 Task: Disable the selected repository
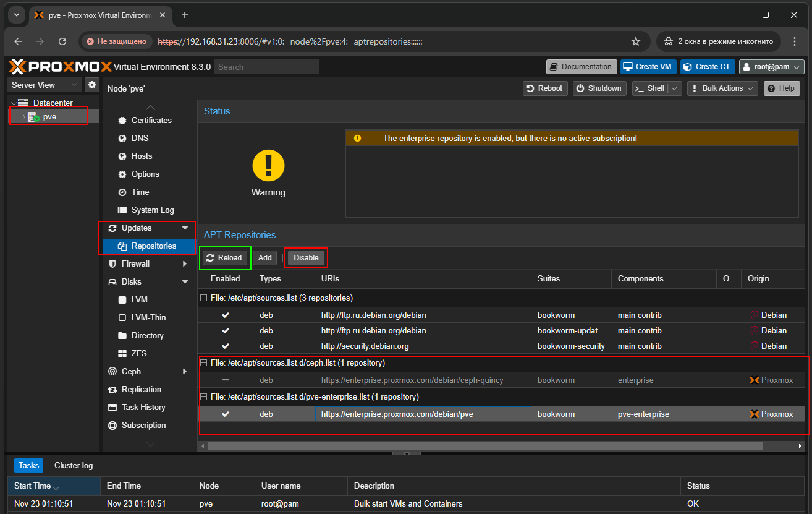coord(306,258)
